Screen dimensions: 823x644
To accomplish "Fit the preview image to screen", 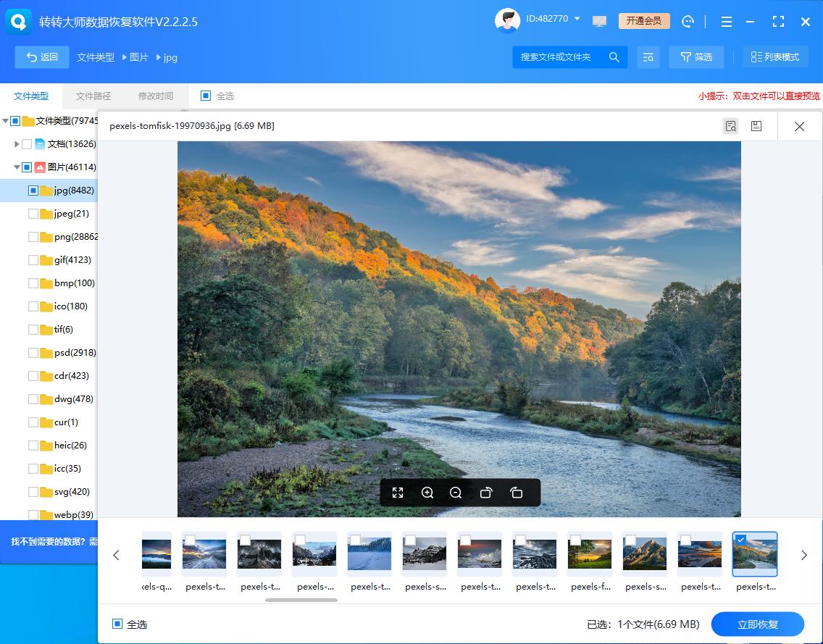I will click(x=397, y=493).
